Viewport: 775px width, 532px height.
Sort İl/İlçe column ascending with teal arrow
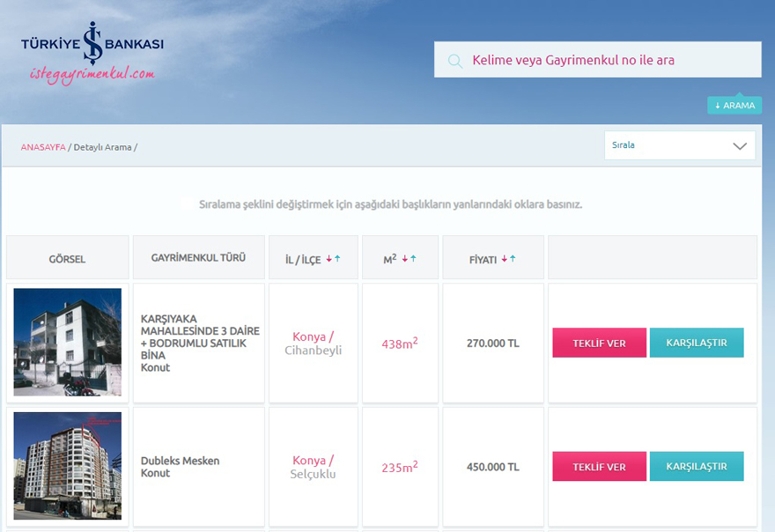[x=337, y=259]
